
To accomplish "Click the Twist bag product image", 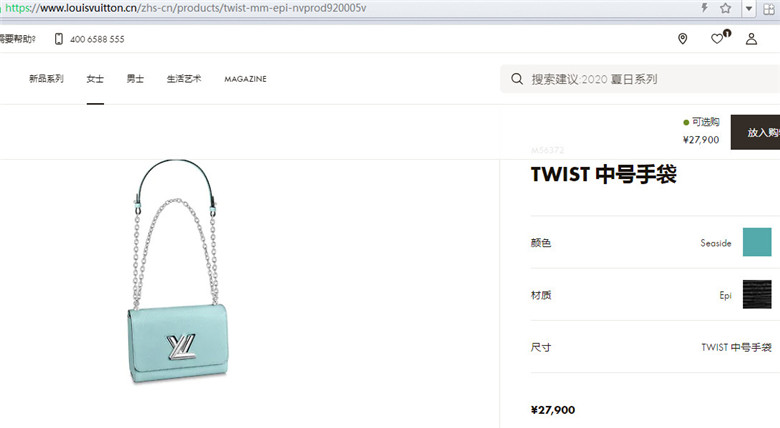I will click(x=178, y=271).
